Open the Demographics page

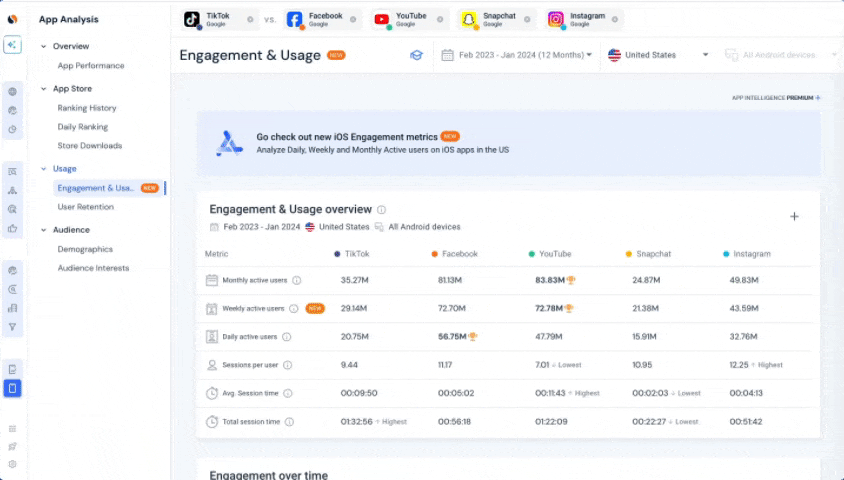point(85,249)
